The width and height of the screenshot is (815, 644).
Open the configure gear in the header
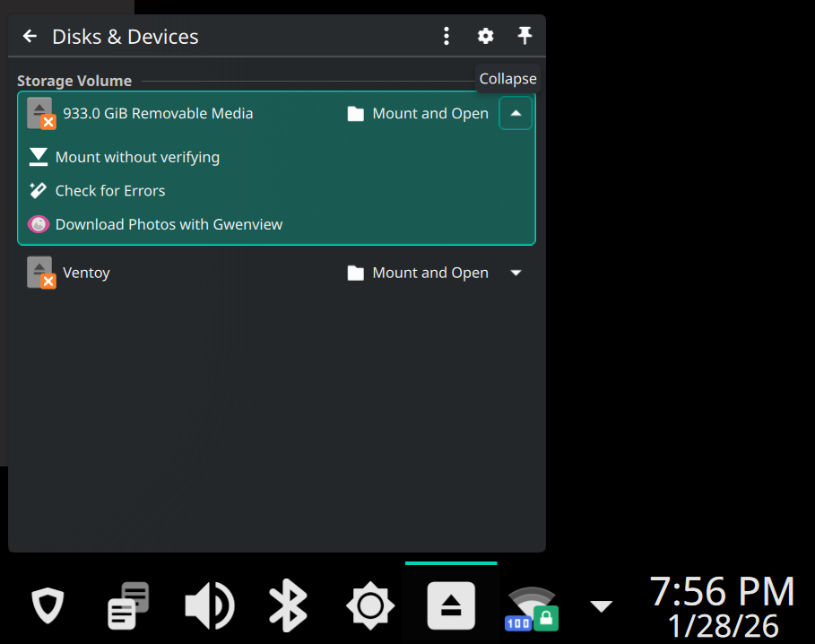(x=485, y=36)
